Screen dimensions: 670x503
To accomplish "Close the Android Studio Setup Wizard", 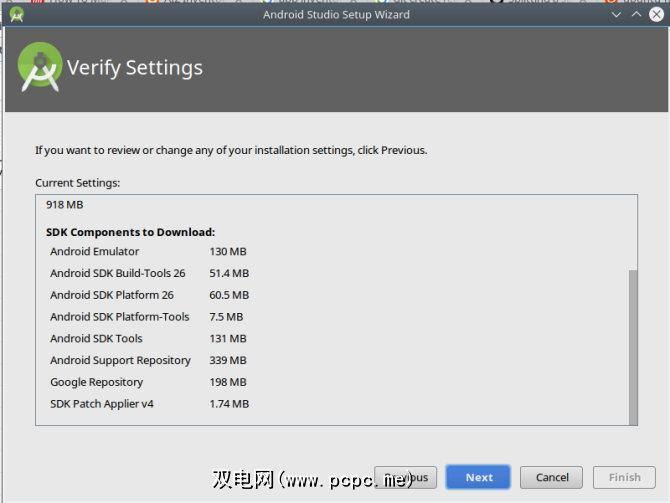I will tap(656, 15).
